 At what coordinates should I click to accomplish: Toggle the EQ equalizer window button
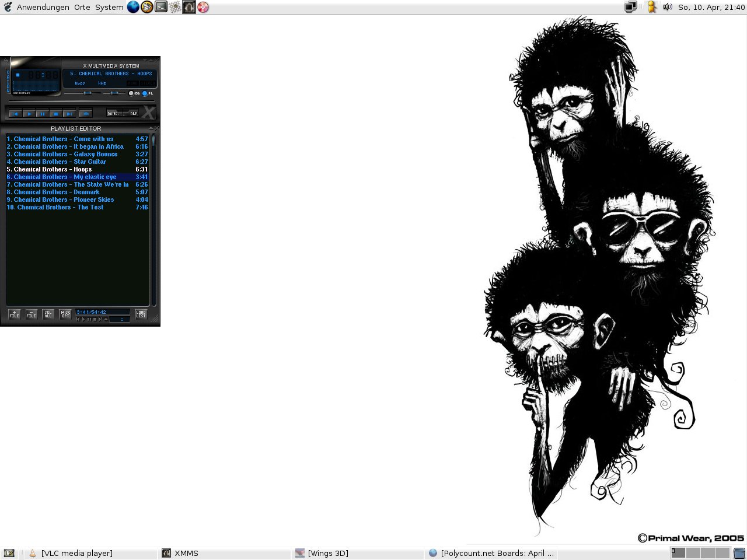coord(132,93)
